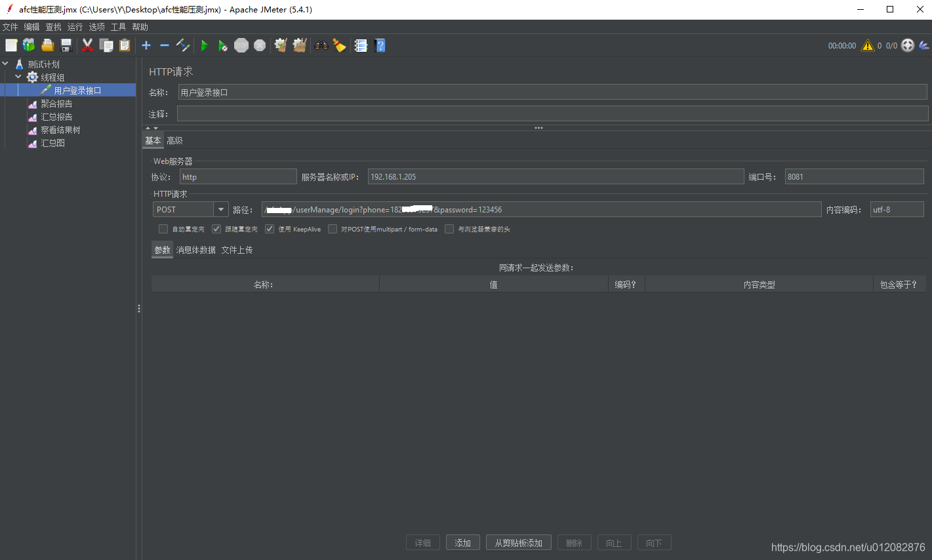Enable multipart / form-data for POST checkbox
Screen dimensions: 932x560
[x=333, y=229]
